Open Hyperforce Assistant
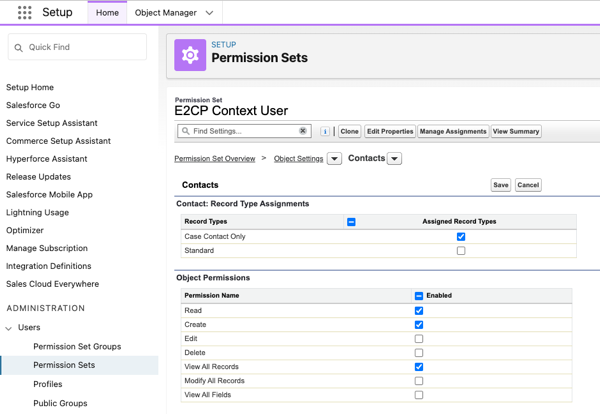 coord(47,159)
